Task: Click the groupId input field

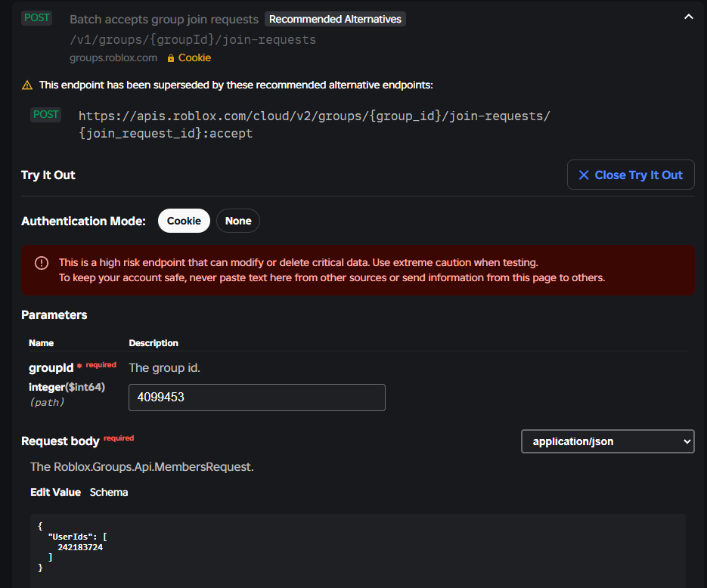Action: (256, 398)
